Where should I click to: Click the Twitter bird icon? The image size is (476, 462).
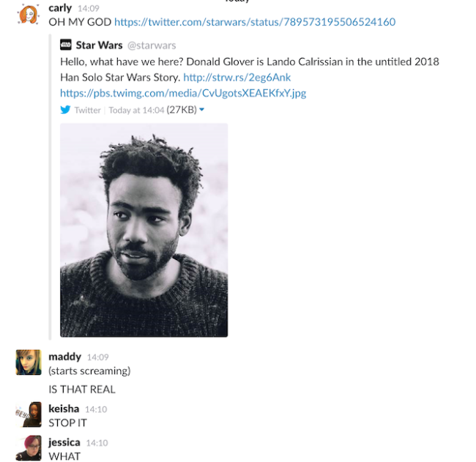[x=65, y=110]
